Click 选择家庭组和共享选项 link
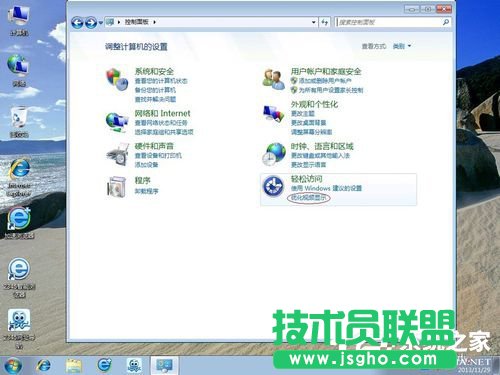The image size is (500, 375). pos(164,132)
